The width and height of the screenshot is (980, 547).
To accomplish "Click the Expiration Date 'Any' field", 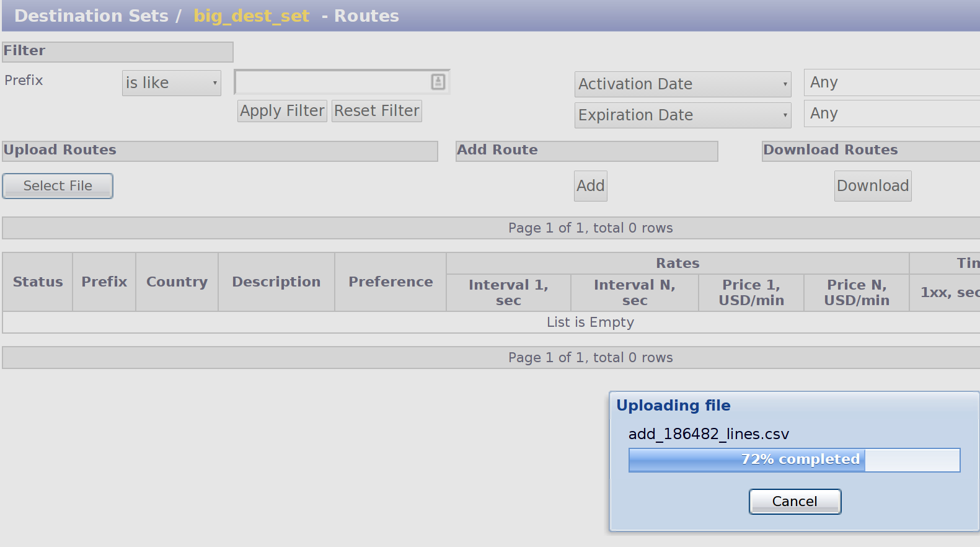I will 891,113.
